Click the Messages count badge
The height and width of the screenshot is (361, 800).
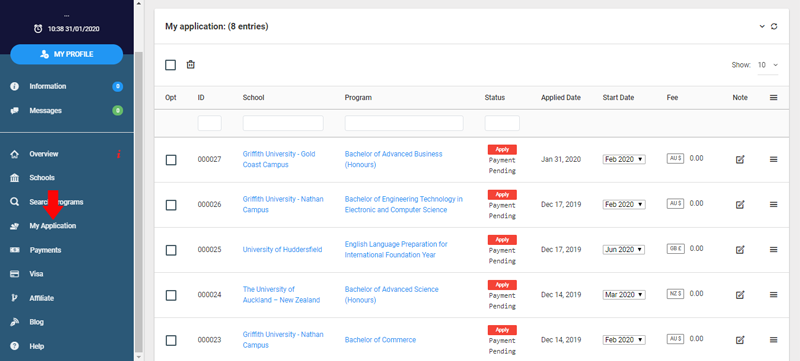117,111
